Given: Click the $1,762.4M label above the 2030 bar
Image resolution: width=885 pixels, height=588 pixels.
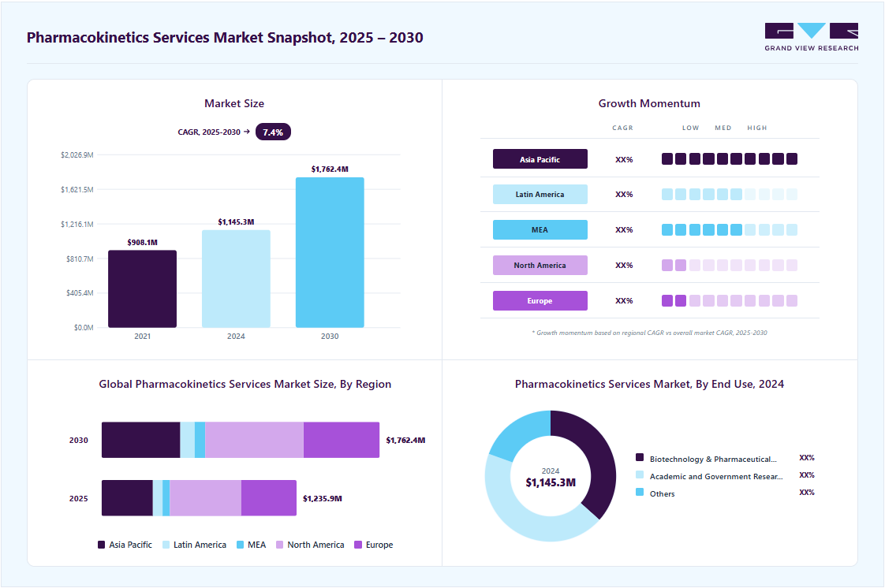Looking at the screenshot, I should pos(330,169).
